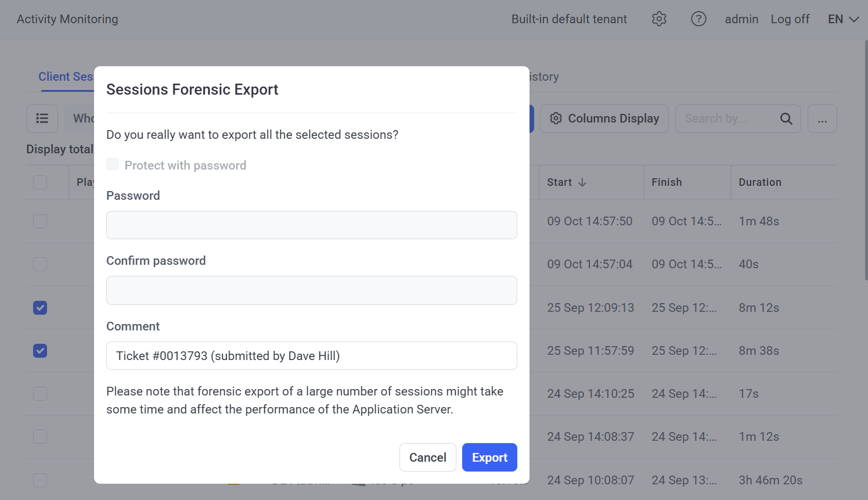This screenshot has width=868, height=500.
Task: Uncheck the 25 Sep 12:09:13 session checkbox
Action: point(40,308)
